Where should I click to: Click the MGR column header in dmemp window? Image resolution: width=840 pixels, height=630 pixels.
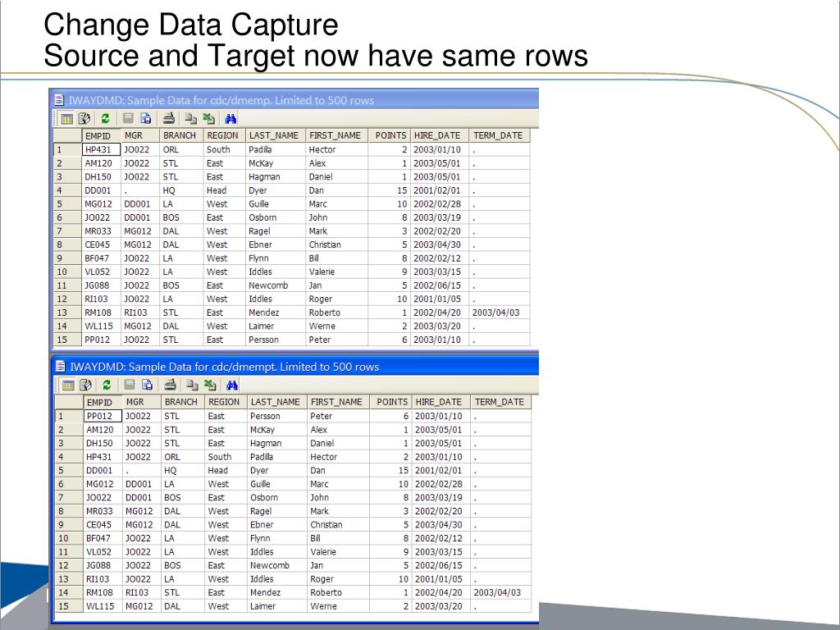(x=140, y=135)
